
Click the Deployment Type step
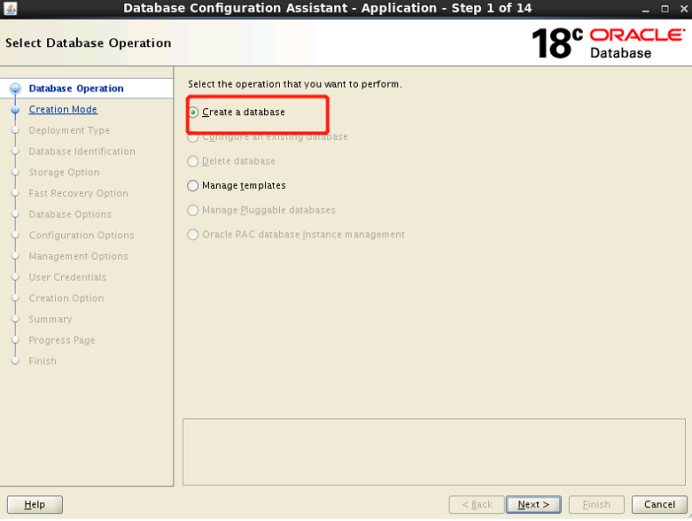click(69, 131)
